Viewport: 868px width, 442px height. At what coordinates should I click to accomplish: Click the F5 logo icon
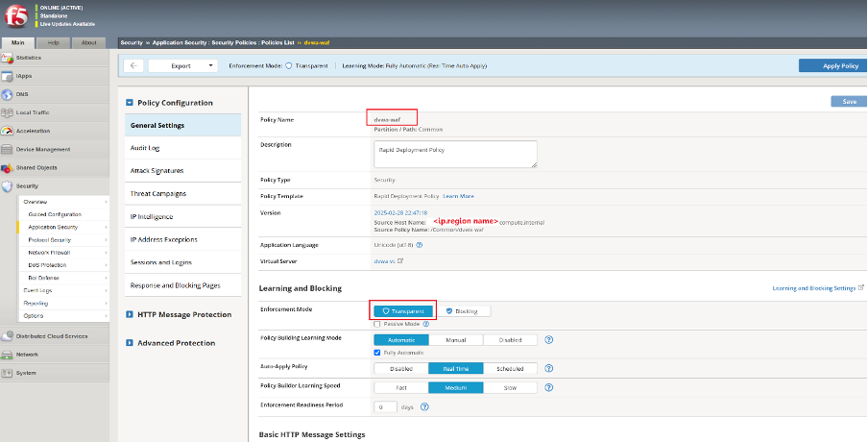click(17, 17)
